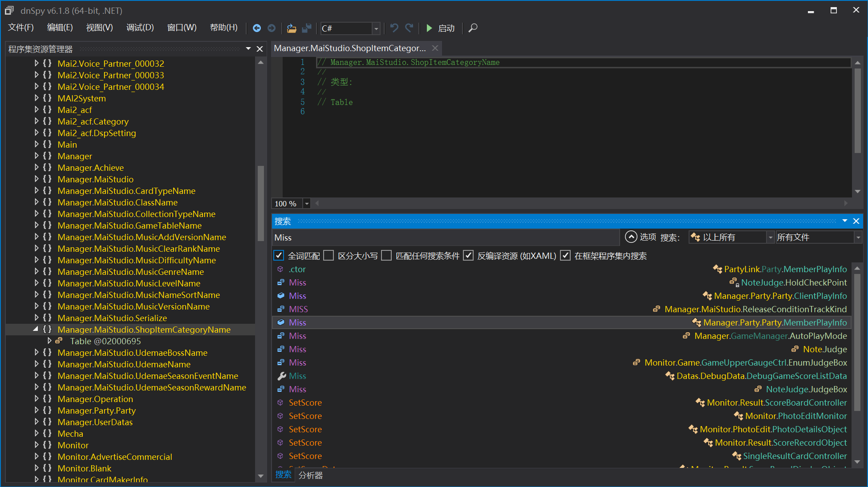Close the search panel
868x487 pixels.
coord(856,221)
